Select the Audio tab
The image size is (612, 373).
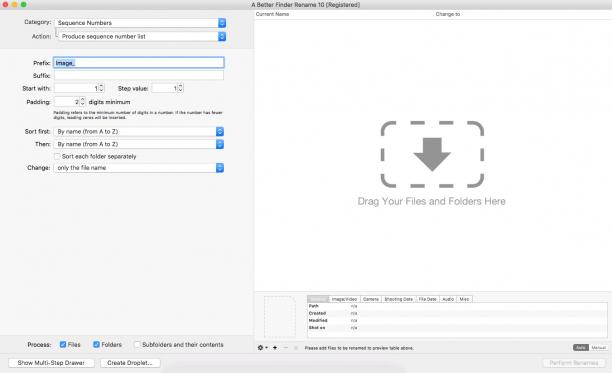click(x=448, y=299)
